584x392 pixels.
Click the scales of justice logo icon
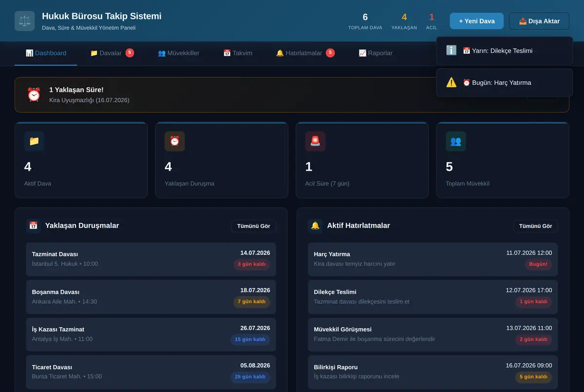coord(24,21)
